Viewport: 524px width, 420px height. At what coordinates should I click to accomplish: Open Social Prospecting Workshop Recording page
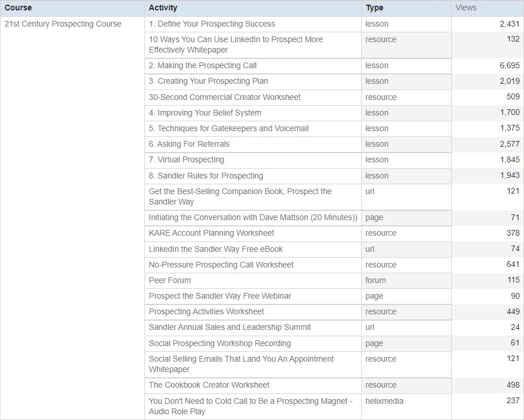tap(220, 344)
